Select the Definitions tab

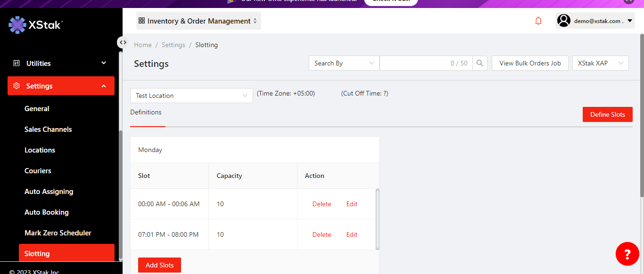(x=146, y=113)
